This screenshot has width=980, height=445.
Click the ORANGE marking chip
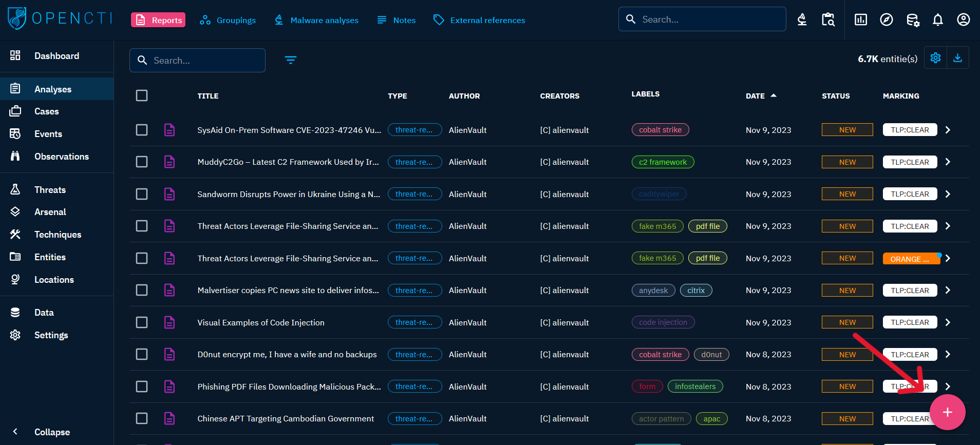coord(912,259)
